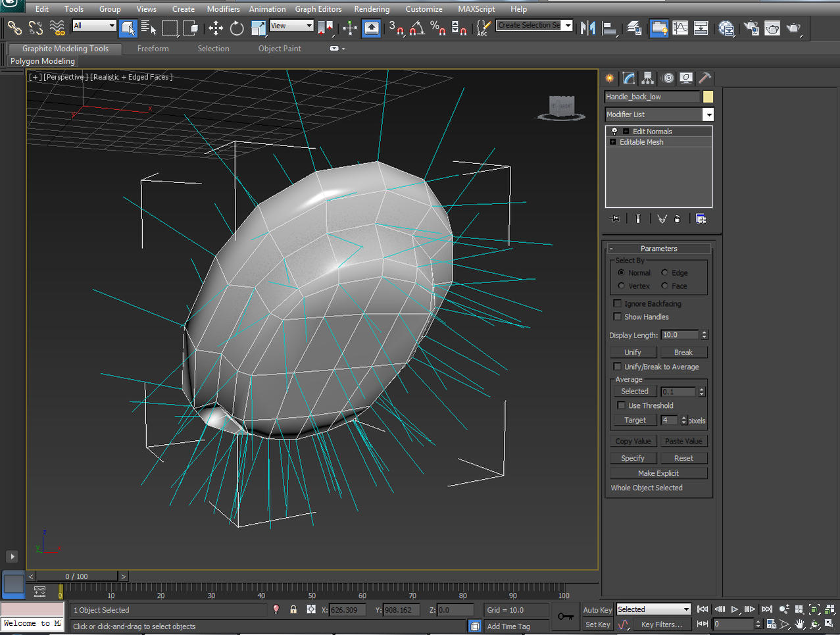
Task: Activate the Select and Rotate tool
Action: pyautogui.click(x=237, y=28)
